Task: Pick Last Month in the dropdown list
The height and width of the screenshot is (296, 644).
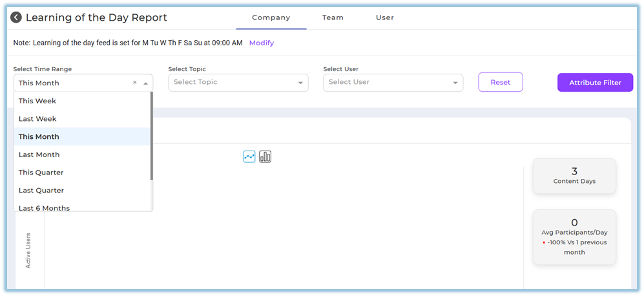Action: click(x=39, y=154)
